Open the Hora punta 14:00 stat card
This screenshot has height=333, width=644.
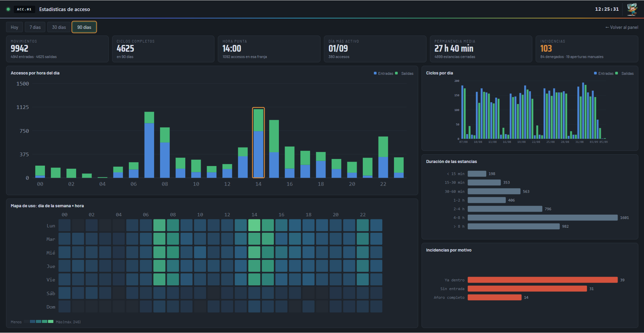(269, 49)
